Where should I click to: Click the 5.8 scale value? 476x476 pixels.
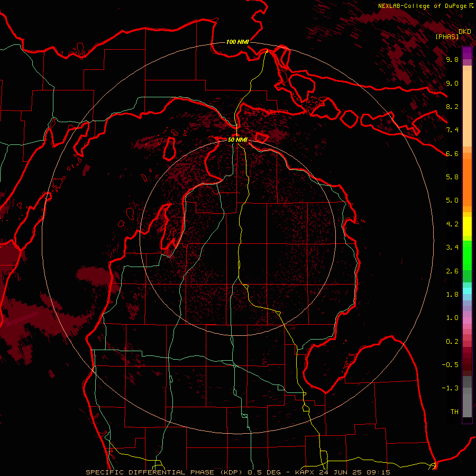click(x=452, y=177)
